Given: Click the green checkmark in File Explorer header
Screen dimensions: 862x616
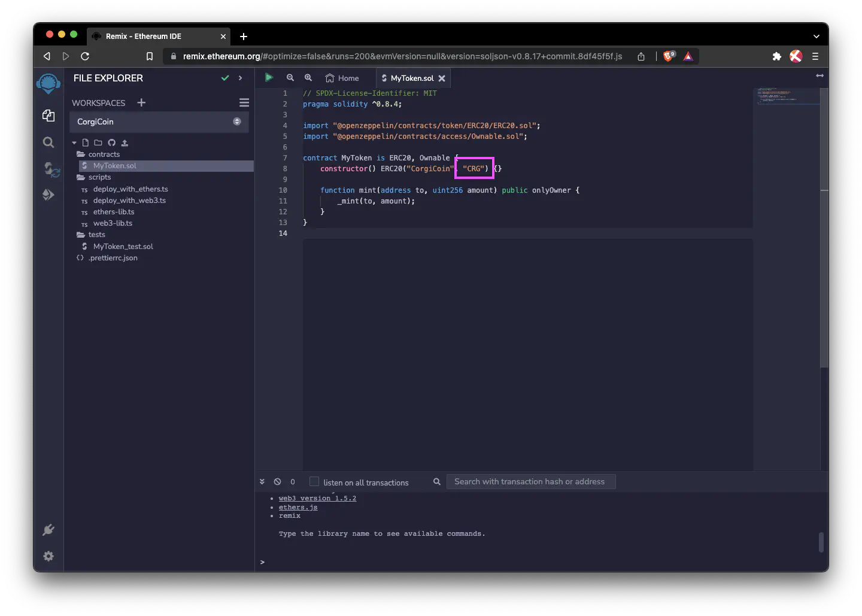Looking at the screenshot, I should click(225, 78).
